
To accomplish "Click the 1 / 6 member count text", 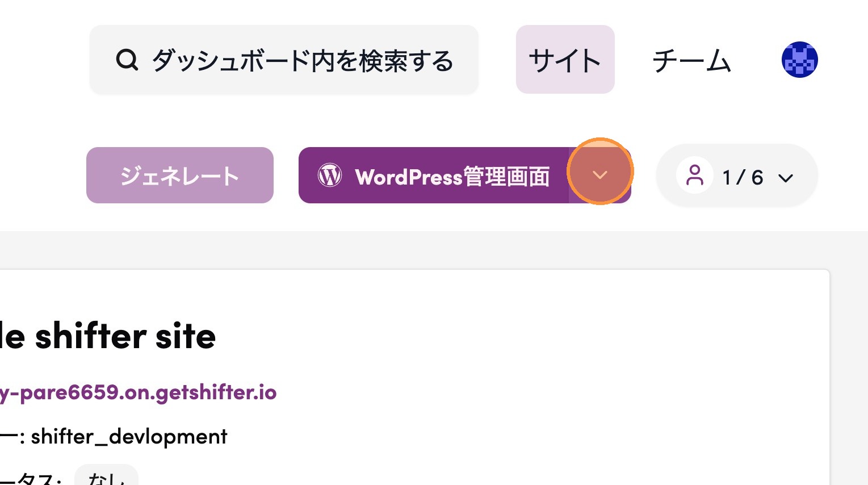I will (743, 178).
